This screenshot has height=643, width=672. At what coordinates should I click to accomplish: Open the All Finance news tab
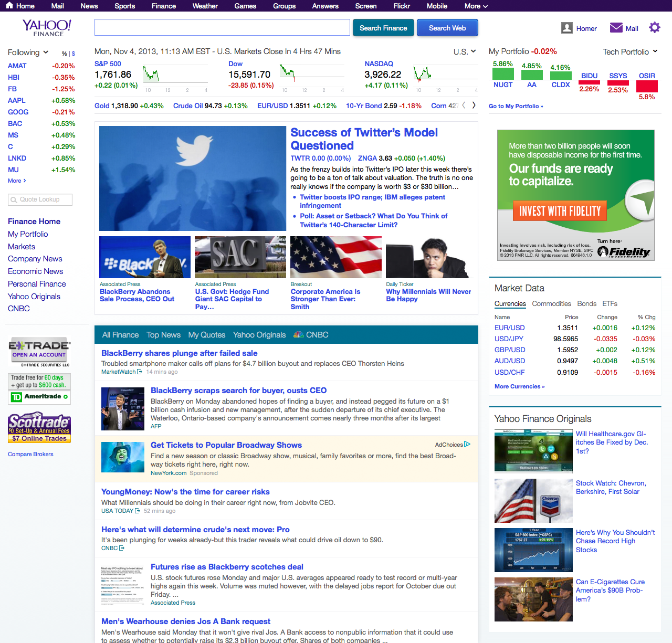(x=120, y=335)
